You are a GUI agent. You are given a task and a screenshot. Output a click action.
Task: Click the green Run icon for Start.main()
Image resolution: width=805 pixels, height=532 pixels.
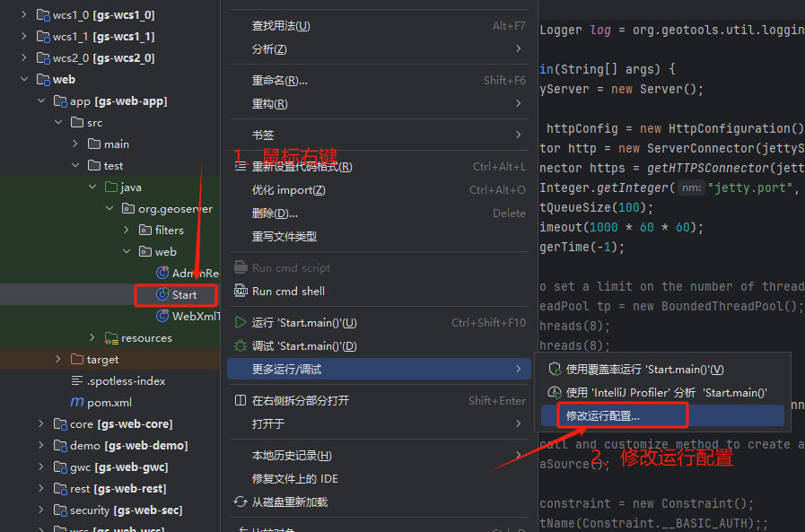(x=241, y=322)
